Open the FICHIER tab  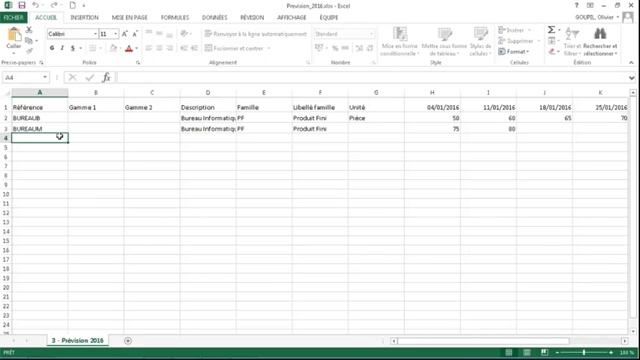click(x=13, y=18)
